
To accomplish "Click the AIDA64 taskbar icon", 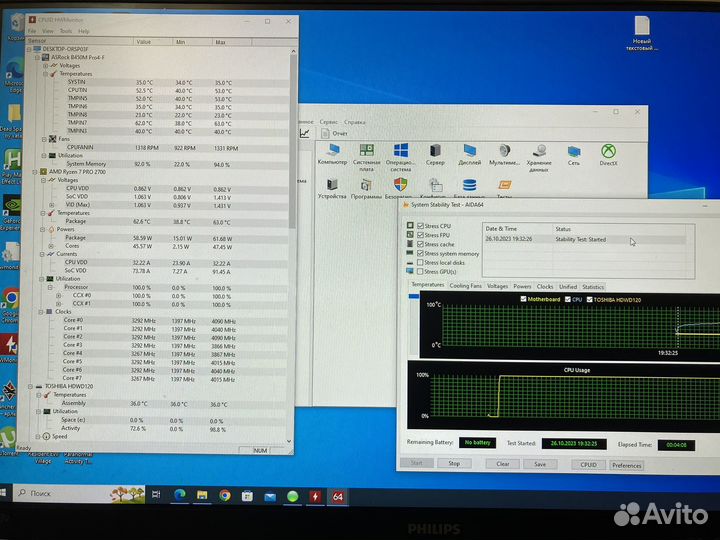I will [x=338, y=497].
